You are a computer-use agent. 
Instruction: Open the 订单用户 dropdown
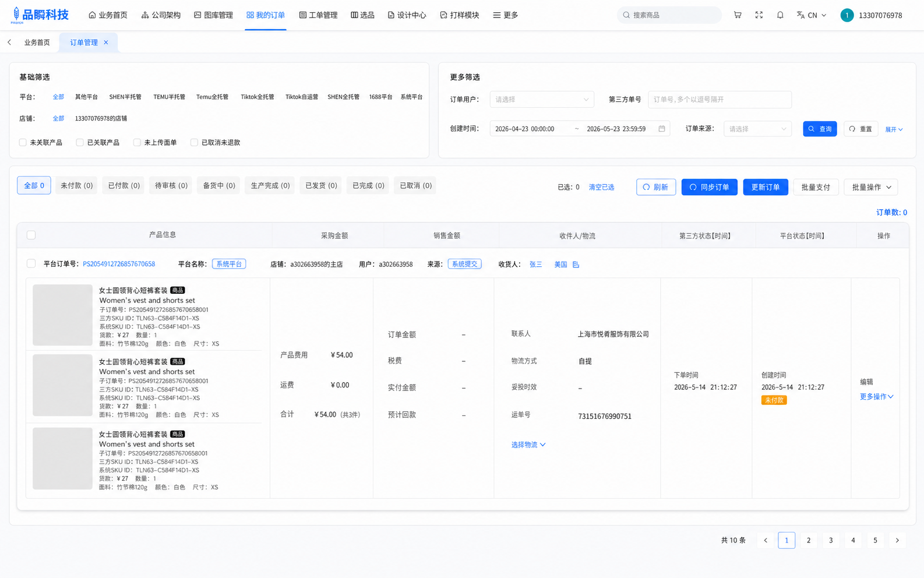542,100
